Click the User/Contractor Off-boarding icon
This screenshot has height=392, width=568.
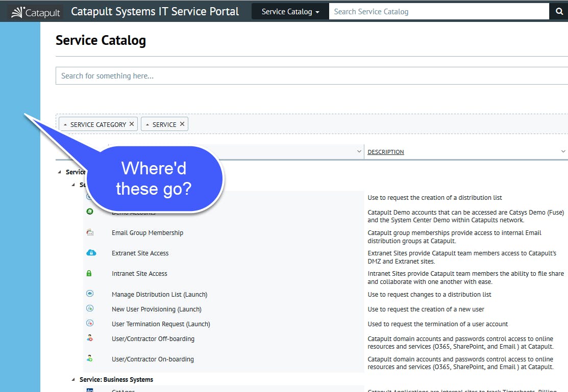click(90, 338)
